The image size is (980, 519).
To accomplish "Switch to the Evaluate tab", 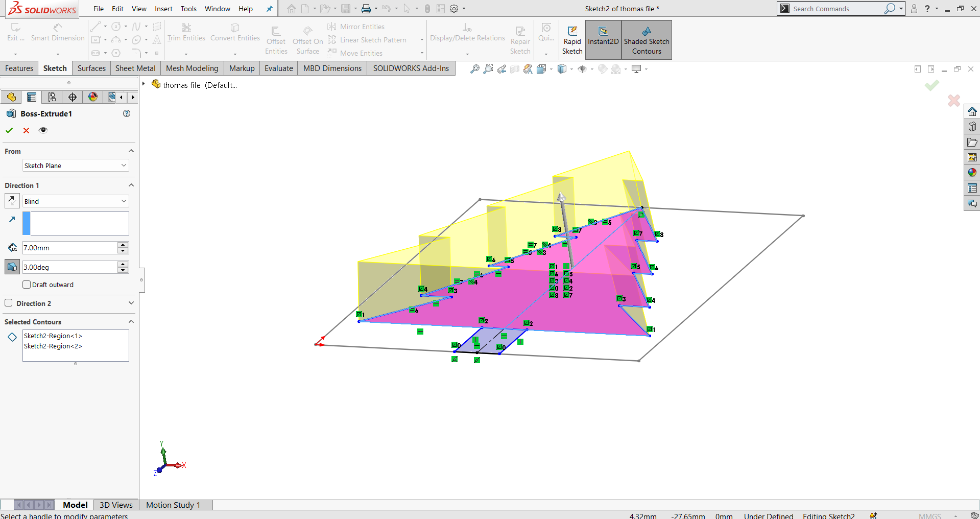I will 279,68.
